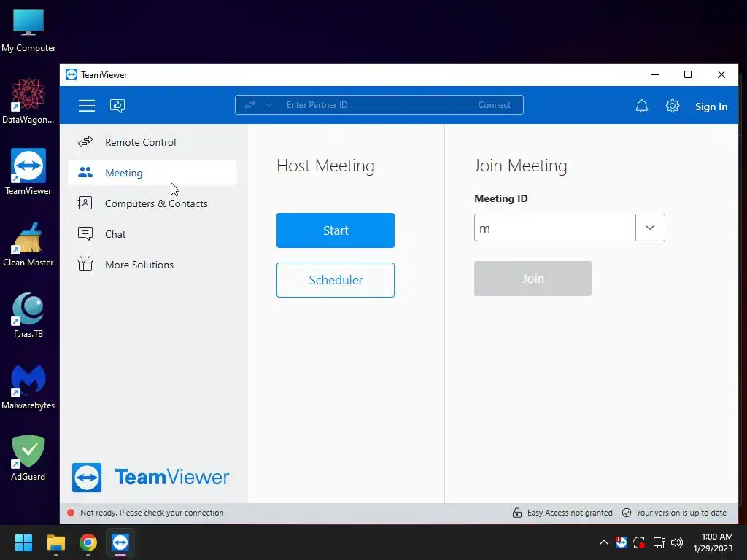
Task: Click the More Solutions gift icon
Action: [x=85, y=263]
